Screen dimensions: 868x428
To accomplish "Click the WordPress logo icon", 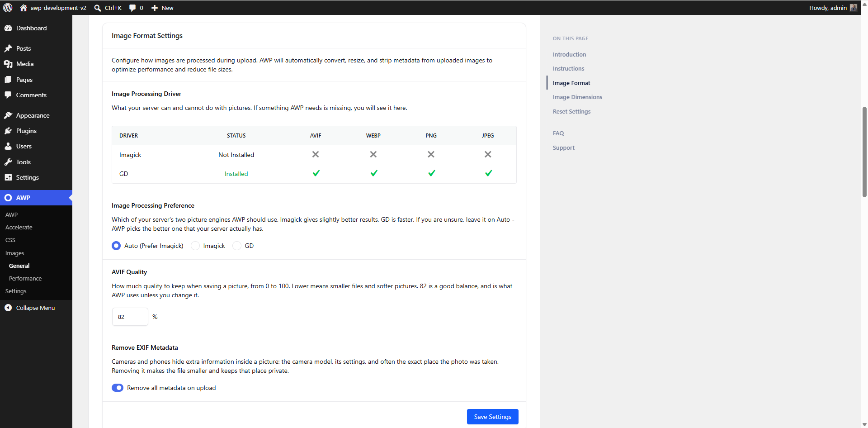I will click(x=8, y=8).
